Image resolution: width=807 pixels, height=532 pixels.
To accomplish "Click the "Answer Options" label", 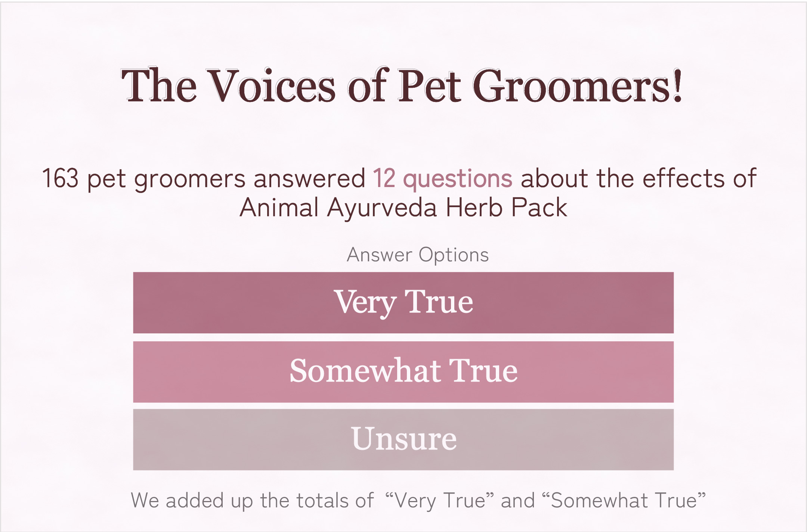I will [418, 255].
